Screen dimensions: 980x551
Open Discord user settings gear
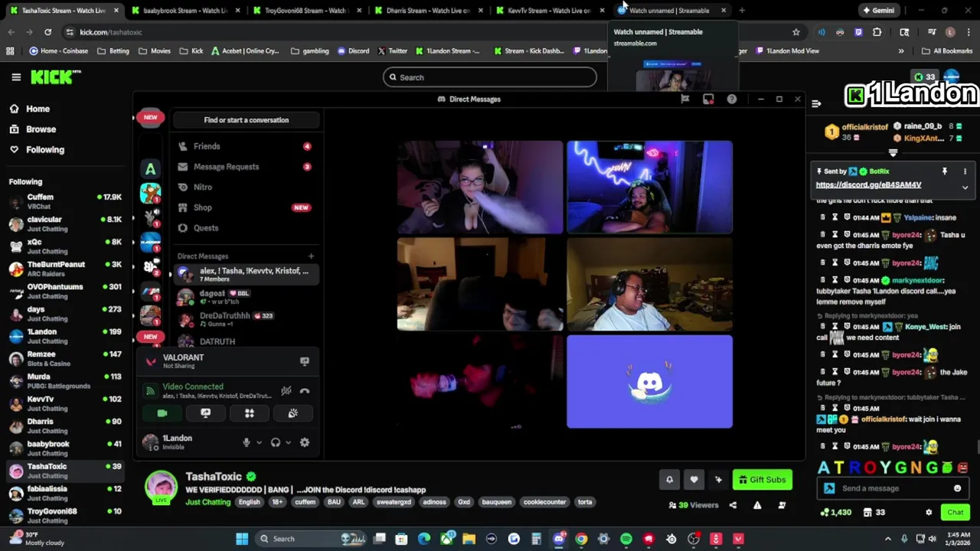[x=305, y=442]
